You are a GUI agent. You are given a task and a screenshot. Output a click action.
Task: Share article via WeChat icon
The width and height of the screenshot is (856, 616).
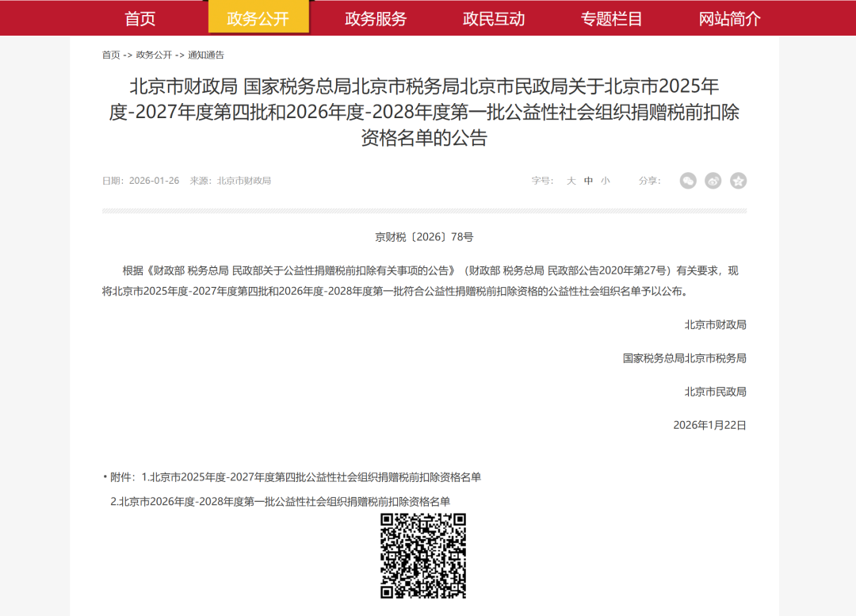pyautogui.click(x=688, y=181)
